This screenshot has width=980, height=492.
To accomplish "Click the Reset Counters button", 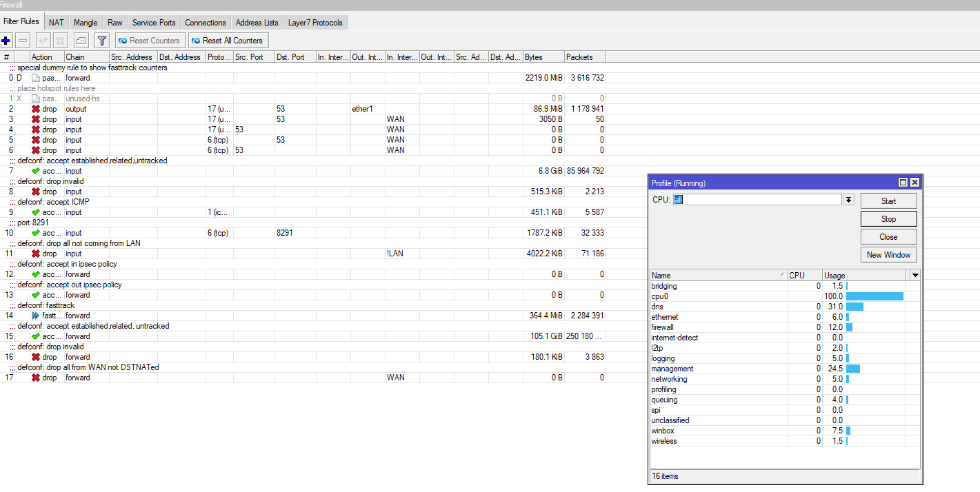I will pyautogui.click(x=149, y=41).
